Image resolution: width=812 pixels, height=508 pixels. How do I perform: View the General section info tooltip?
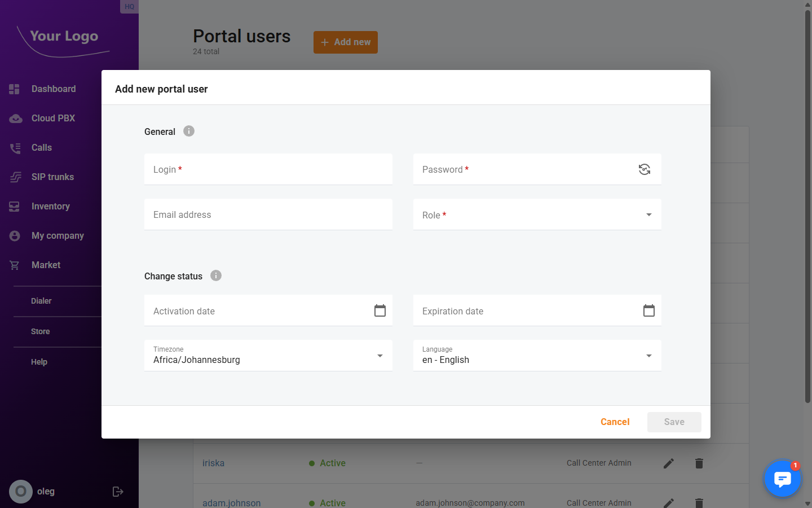click(188, 130)
